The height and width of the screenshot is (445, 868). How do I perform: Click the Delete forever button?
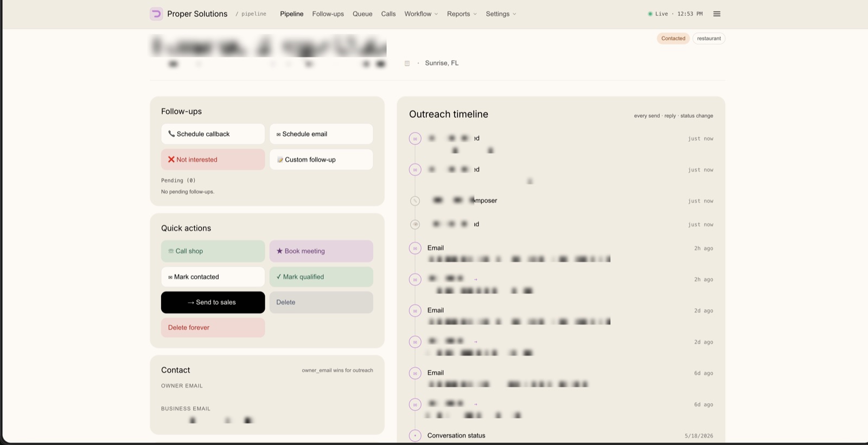[x=213, y=328]
